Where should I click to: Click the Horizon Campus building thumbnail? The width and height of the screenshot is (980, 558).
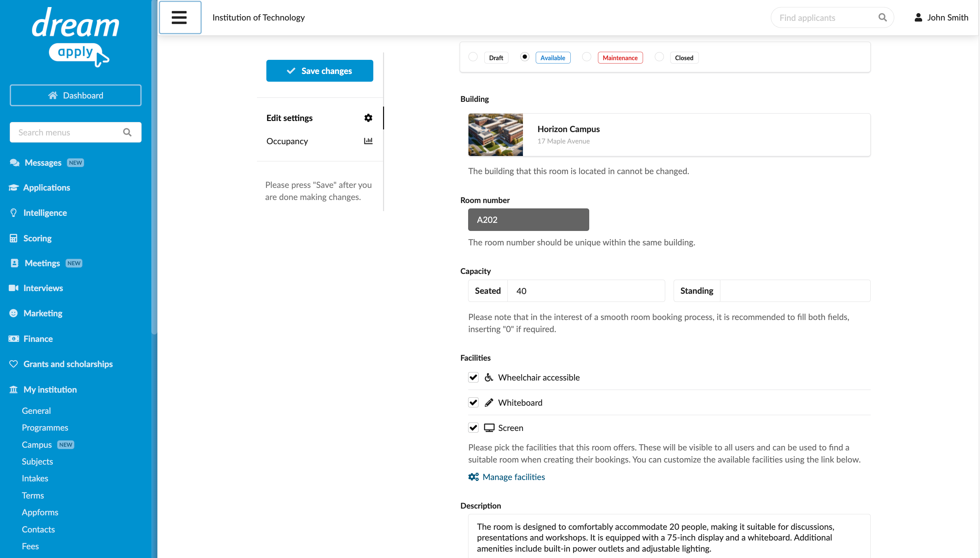click(x=495, y=135)
